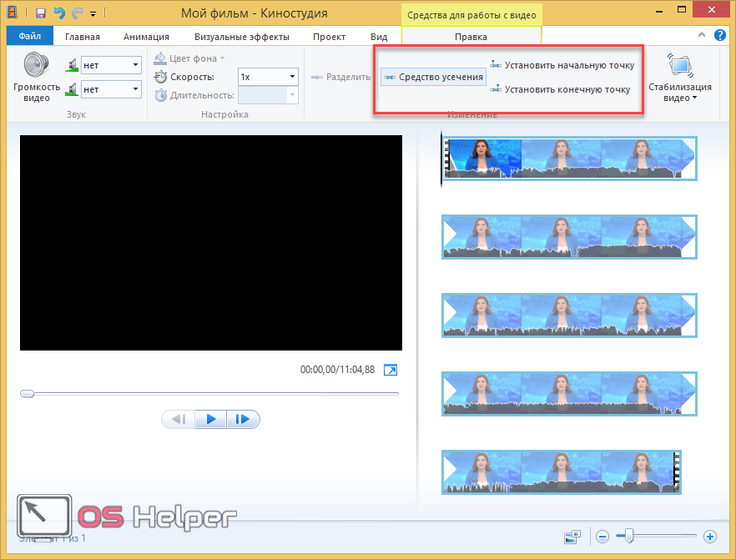Image resolution: width=736 pixels, height=560 pixels.
Task: Open the Визуальные эффекты tab
Action: tap(242, 37)
